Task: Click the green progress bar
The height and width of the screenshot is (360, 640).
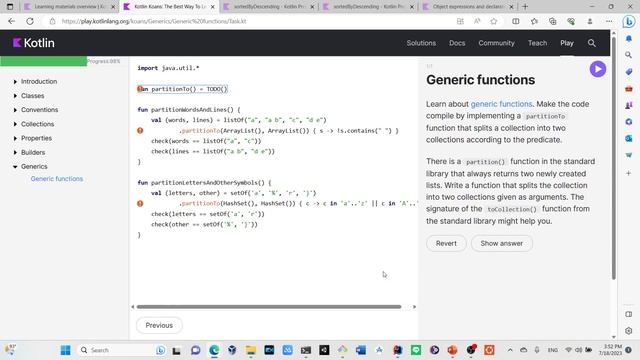Action: coord(43,61)
